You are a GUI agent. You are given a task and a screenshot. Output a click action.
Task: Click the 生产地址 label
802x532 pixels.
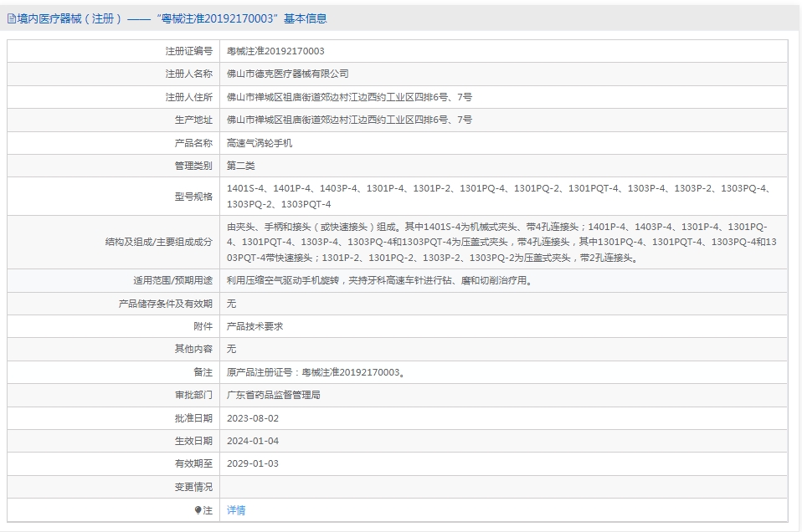click(193, 120)
